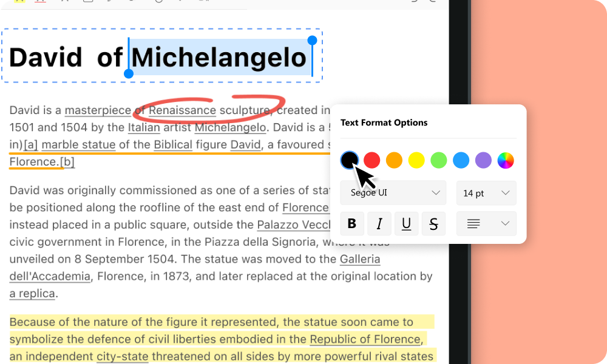
Task: Open the custom rainbow color picker
Action: click(506, 160)
